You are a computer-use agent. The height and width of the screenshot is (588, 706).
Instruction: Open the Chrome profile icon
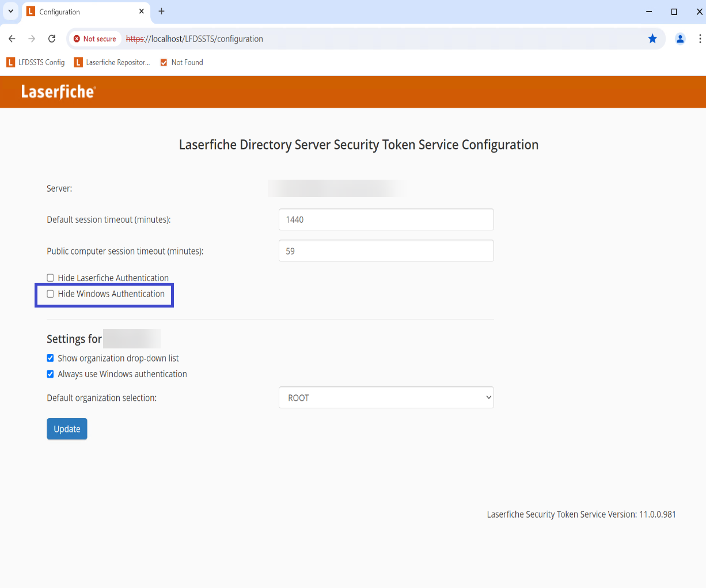click(x=680, y=39)
